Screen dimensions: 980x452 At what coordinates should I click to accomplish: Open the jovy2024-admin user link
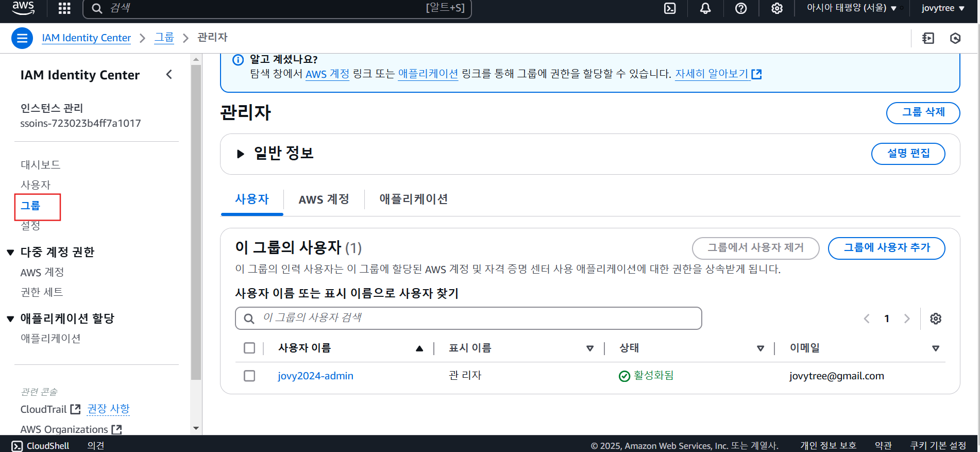(x=315, y=376)
